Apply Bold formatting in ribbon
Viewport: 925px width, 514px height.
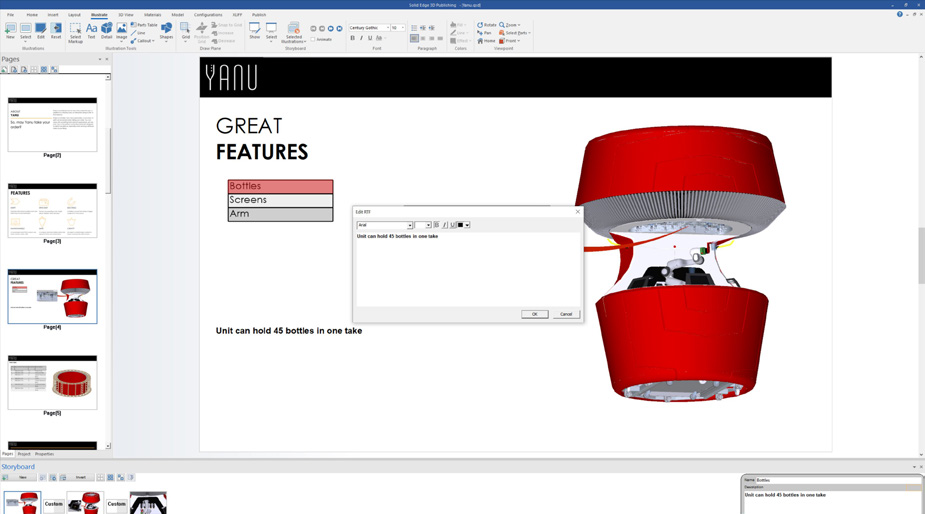click(353, 38)
